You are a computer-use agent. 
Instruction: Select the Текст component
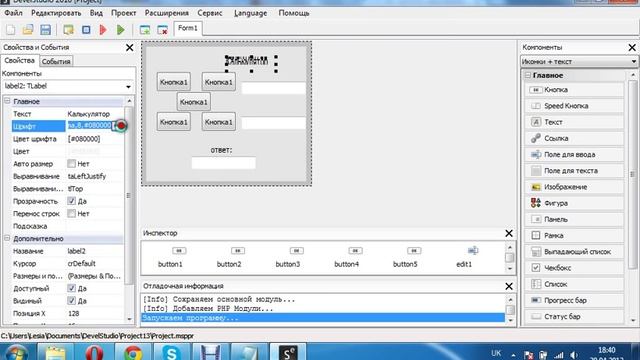(574, 122)
